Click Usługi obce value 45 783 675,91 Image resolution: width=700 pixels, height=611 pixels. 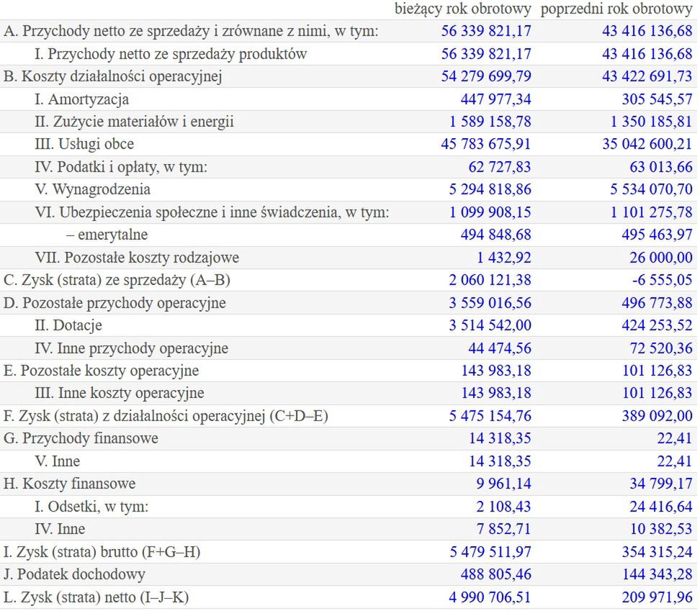click(x=486, y=144)
